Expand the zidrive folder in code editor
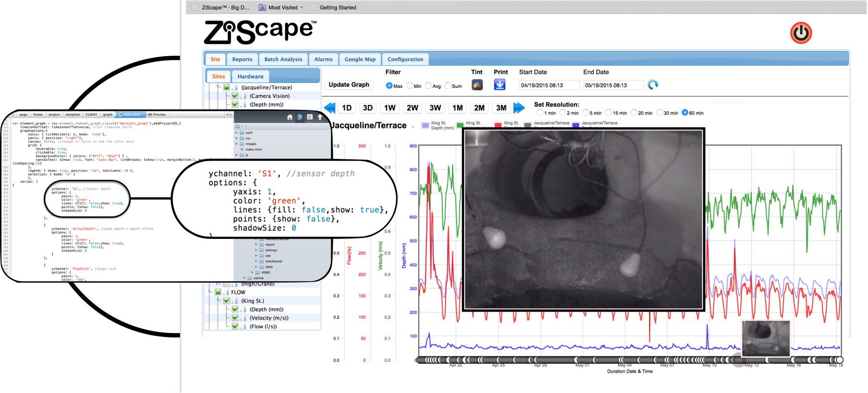Image resolution: width=868 pixels, height=393 pixels. pos(244,278)
